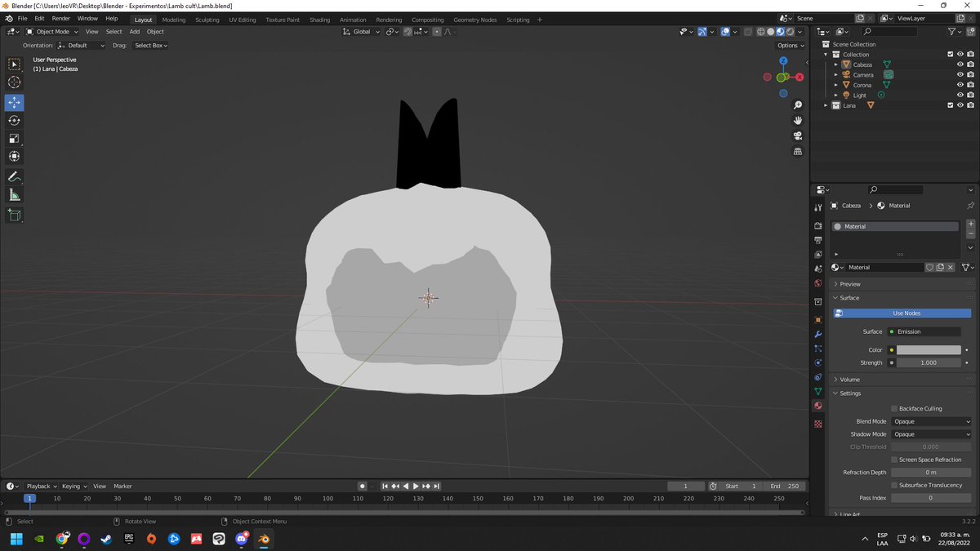The height and width of the screenshot is (551, 980).
Task: Hide Cabeza object in viewport
Action: (960, 64)
